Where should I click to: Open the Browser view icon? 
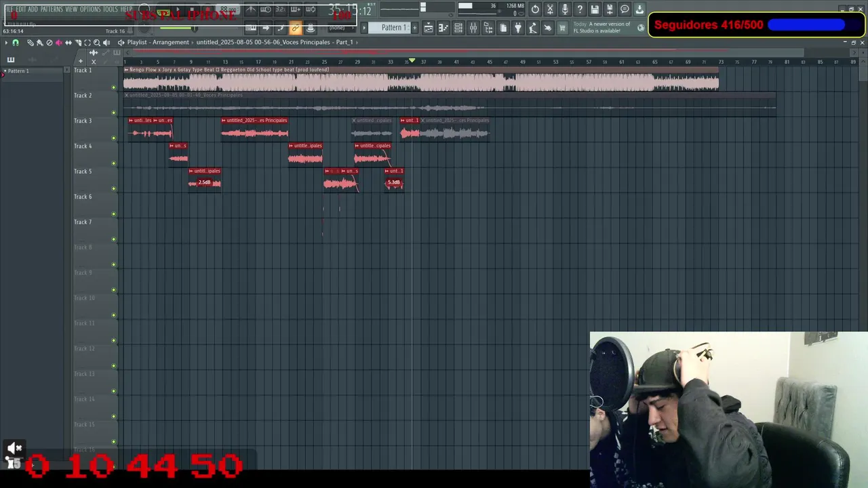[488, 28]
